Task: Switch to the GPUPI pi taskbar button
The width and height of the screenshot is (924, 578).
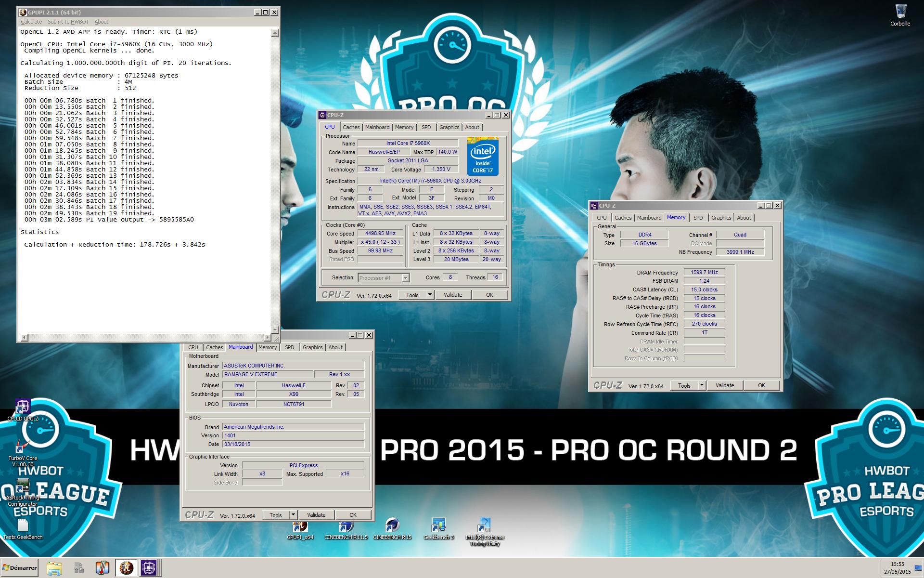Action: coord(126,568)
